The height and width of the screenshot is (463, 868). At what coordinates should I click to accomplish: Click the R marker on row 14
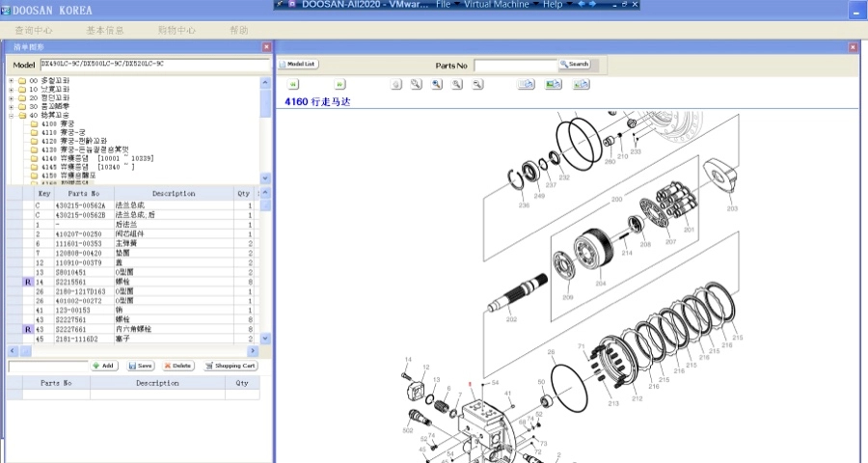(x=28, y=282)
